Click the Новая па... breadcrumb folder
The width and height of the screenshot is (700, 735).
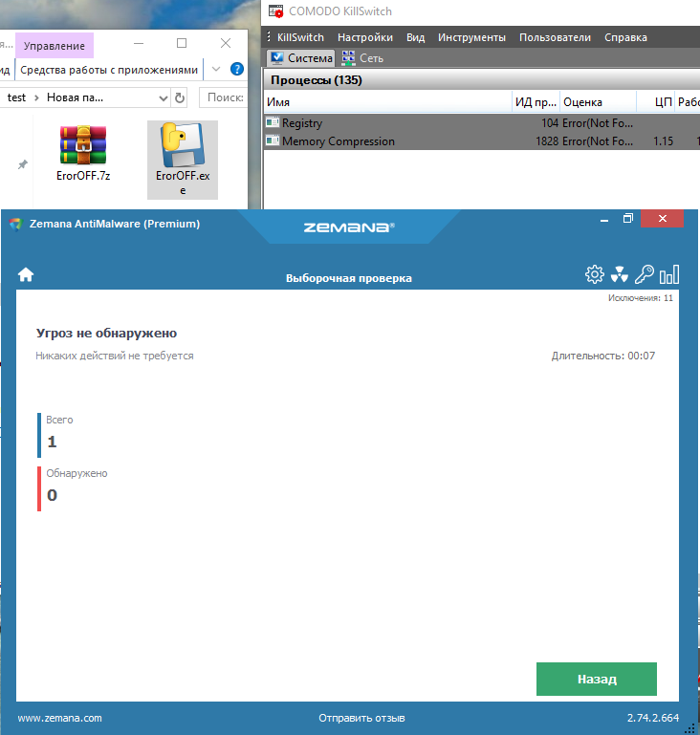click(x=75, y=97)
